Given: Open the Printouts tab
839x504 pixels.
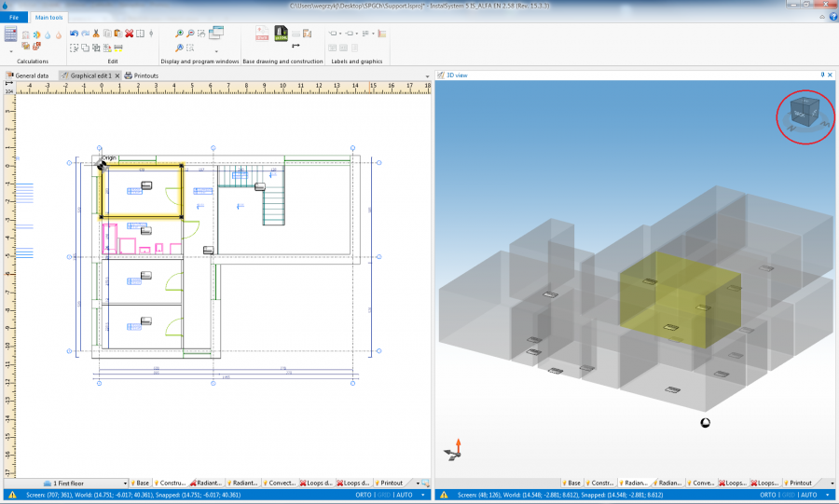Looking at the screenshot, I should [x=144, y=75].
